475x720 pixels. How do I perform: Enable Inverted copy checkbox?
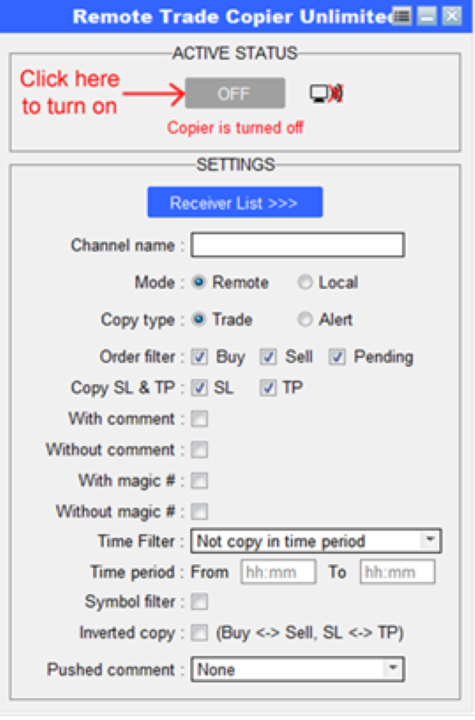click(199, 633)
